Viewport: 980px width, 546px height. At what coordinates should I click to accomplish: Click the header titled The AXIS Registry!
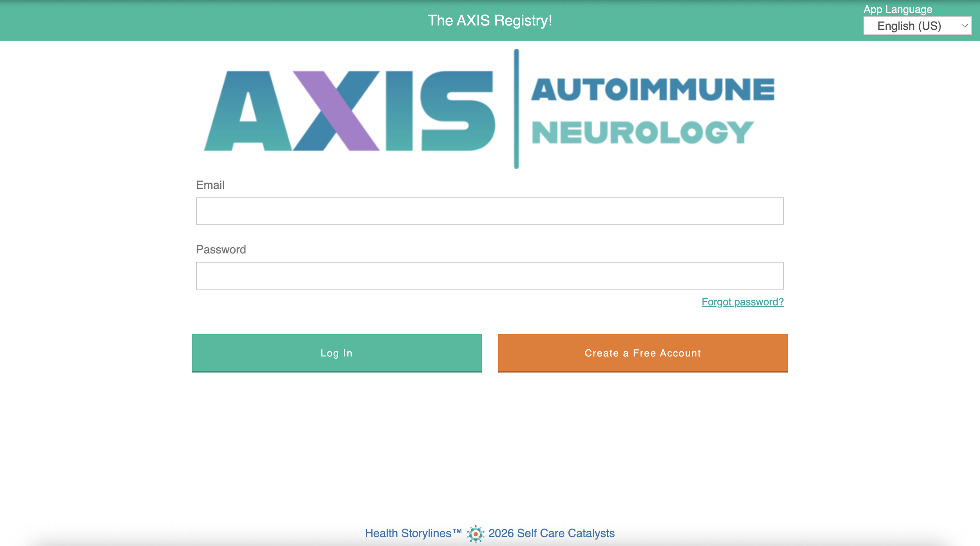click(490, 21)
